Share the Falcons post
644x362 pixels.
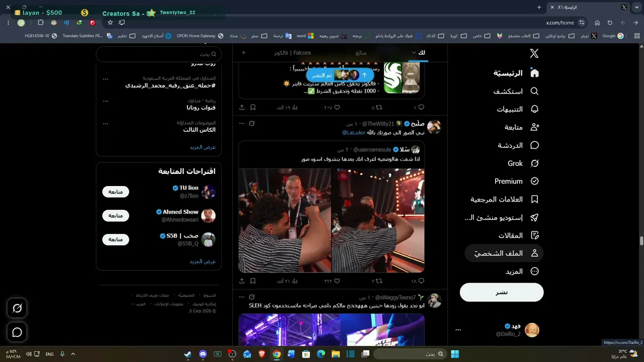[x=242, y=108]
